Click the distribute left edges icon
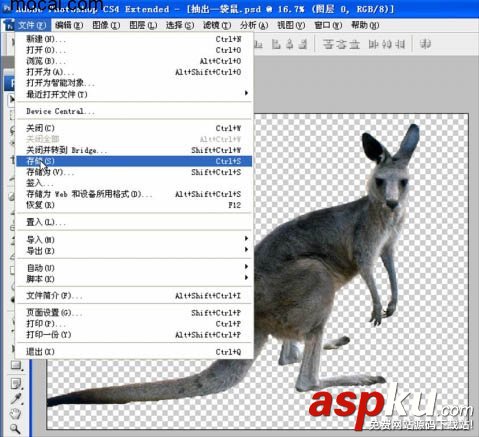 373,44
